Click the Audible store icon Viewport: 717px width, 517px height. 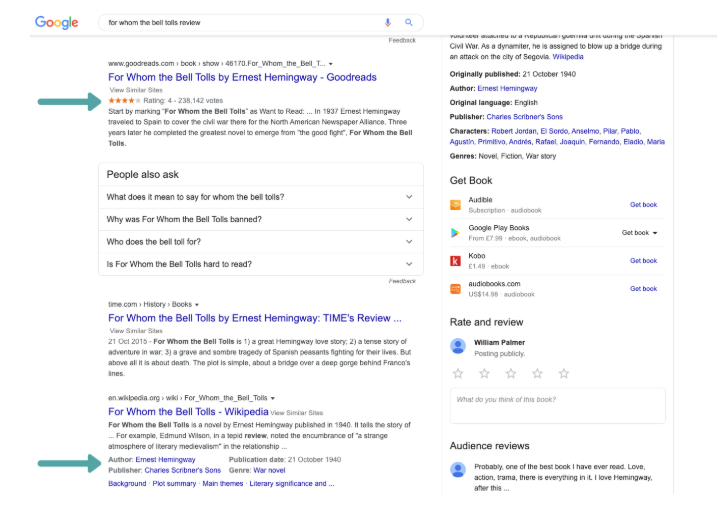(455, 205)
